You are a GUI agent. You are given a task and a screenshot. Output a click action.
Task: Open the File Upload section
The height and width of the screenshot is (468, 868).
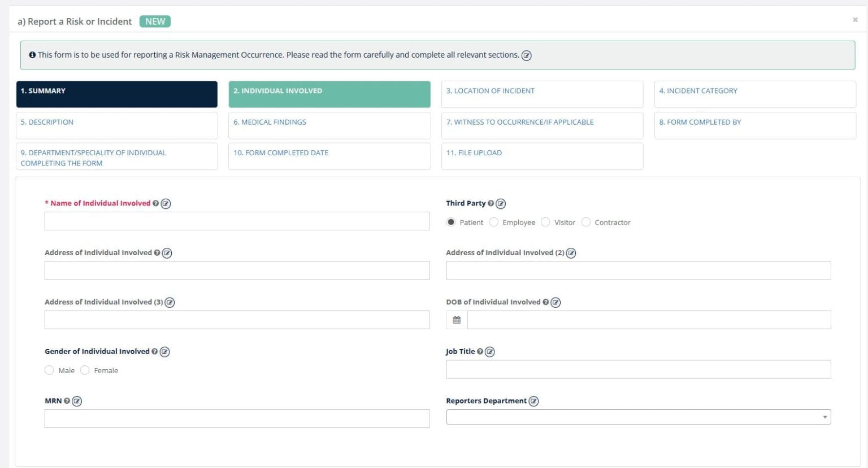541,156
